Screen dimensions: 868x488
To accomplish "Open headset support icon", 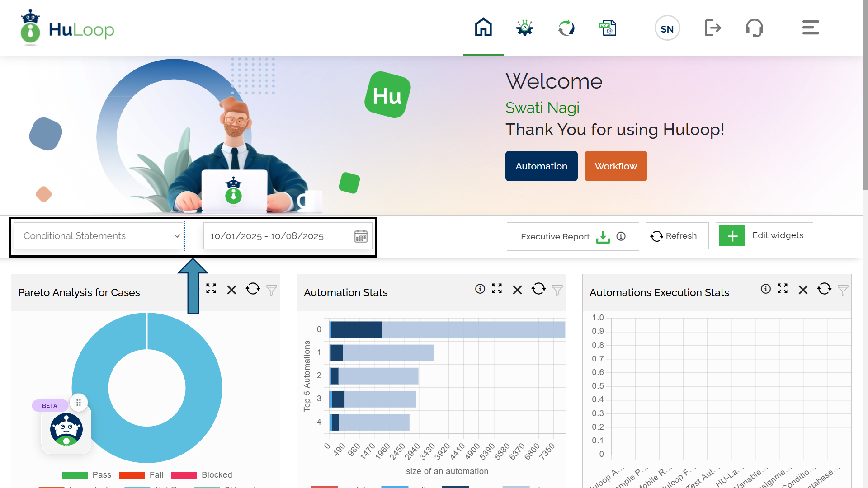I will tap(754, 28).
